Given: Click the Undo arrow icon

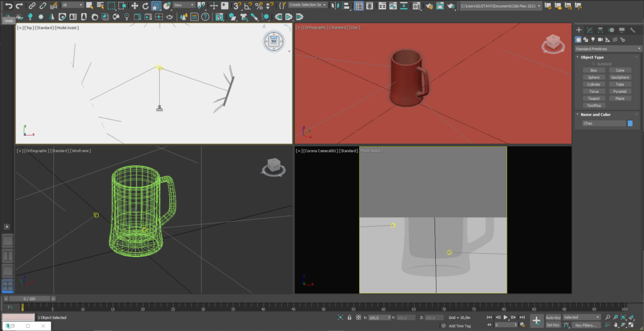Looking at the screenshot, I should coord(8,5).
